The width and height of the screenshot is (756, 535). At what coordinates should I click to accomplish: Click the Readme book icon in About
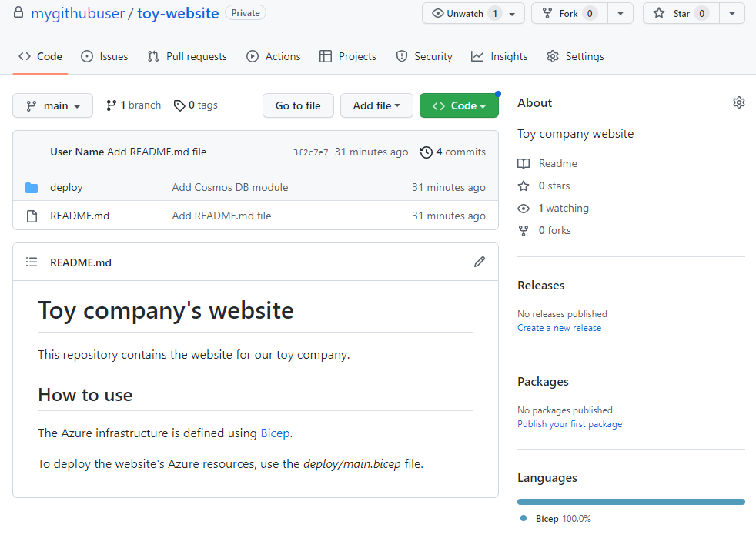coord(524,163)
